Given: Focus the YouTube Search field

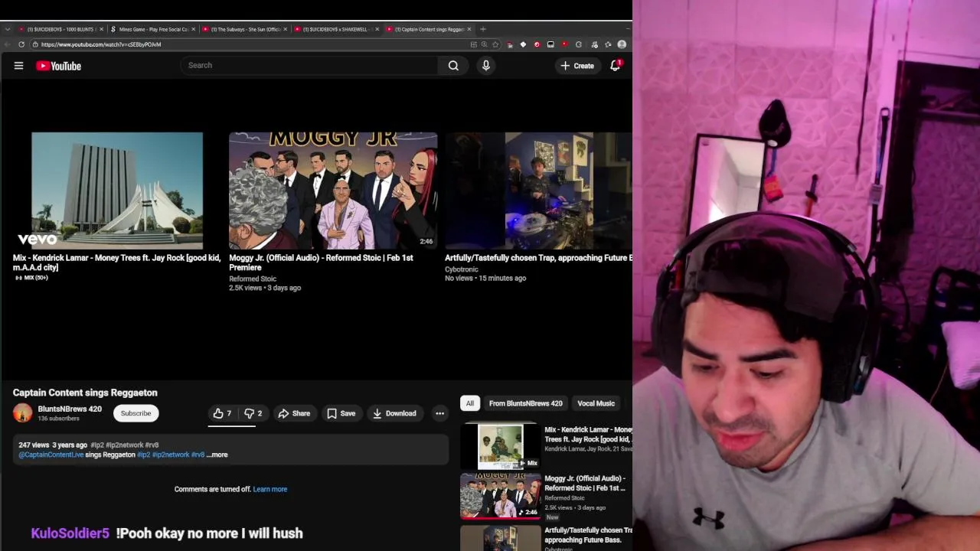Looking at the screenshot, I should [x=309, y=66].
